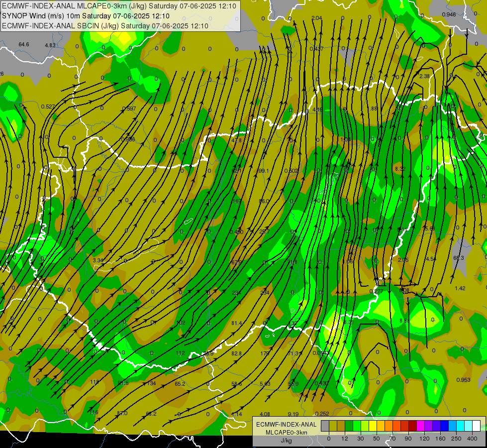Click the map value 8.32

(400, 169)
